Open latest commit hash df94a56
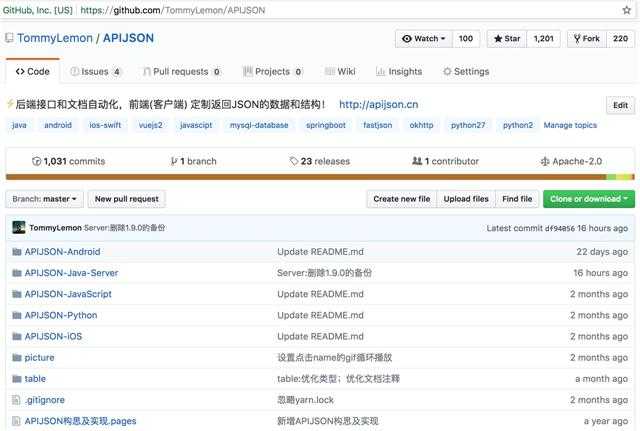The height and width of the screenshot is (431, 640). click(560, 228)
